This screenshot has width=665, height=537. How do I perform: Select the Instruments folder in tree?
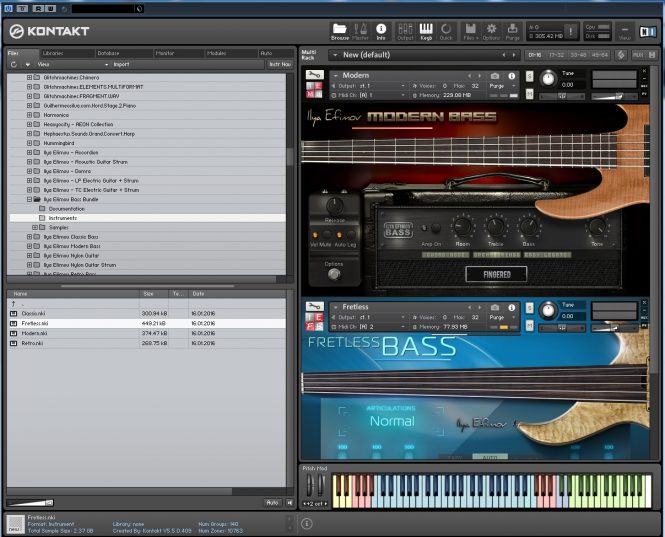[146, 218]
